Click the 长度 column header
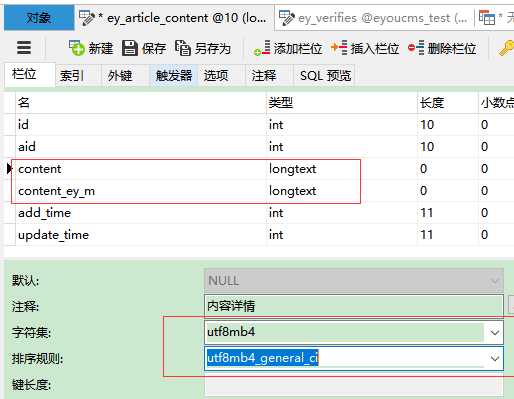This screenshot has width=514, height=399. tap(448, 103)
